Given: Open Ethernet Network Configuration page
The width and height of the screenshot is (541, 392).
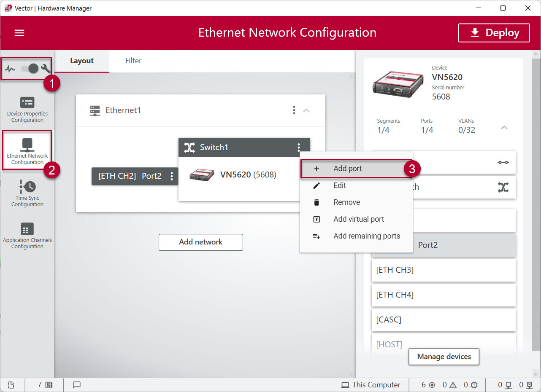Looking at the screenshot, I should 27,150.
